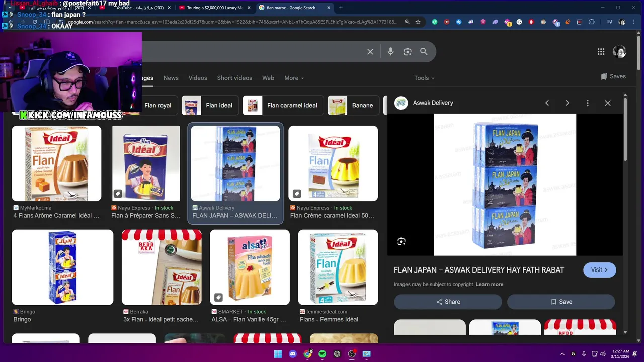644x362 pixels.
Task: Click the Aswak Delivery source name
Action: click(x=433, y=103)
